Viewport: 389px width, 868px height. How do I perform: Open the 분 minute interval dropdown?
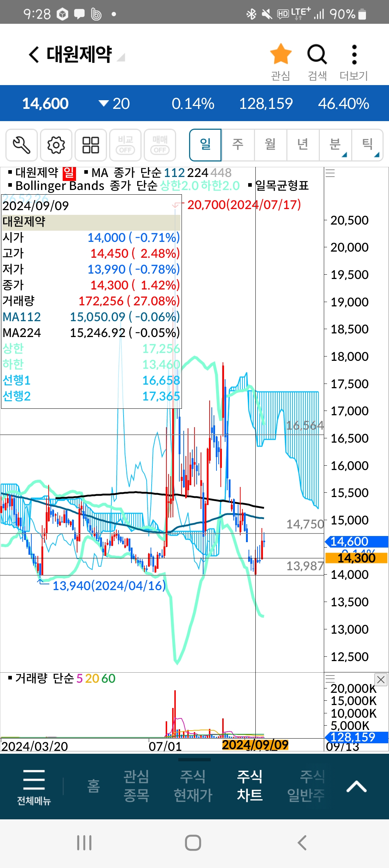[335, 145]
